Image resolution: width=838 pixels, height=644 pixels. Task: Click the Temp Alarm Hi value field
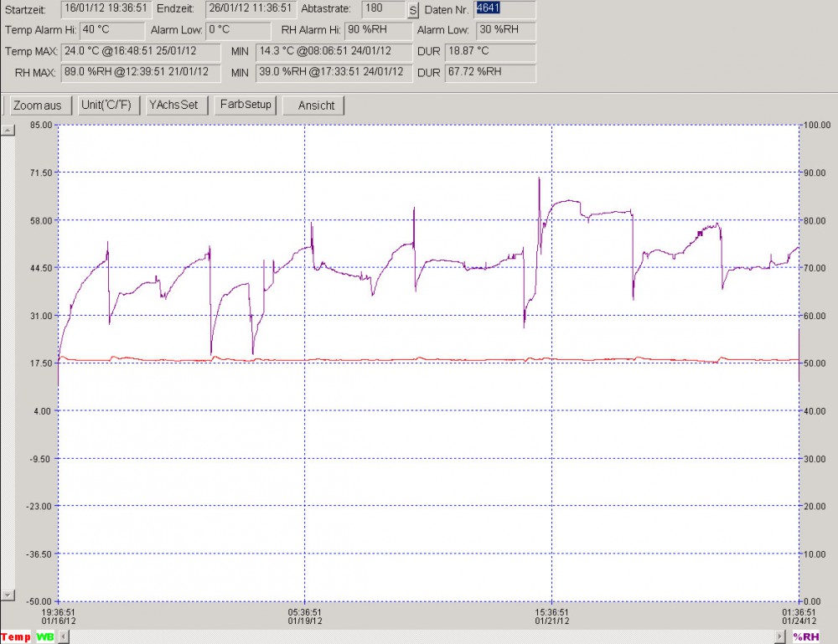pos(111,31)
